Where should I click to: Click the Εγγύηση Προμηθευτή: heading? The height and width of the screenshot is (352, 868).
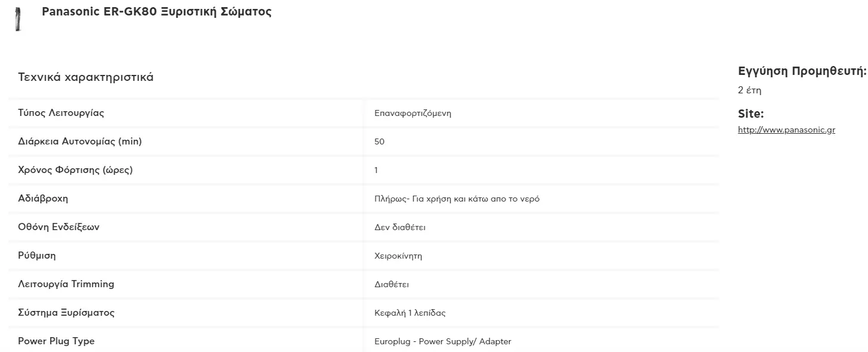click(802, 72)
